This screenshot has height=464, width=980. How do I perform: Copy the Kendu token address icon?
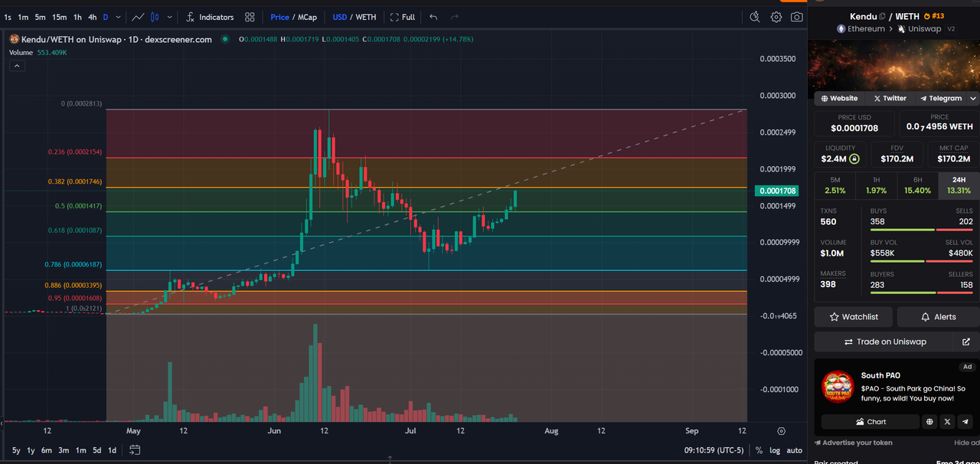[x=883, y=16]
